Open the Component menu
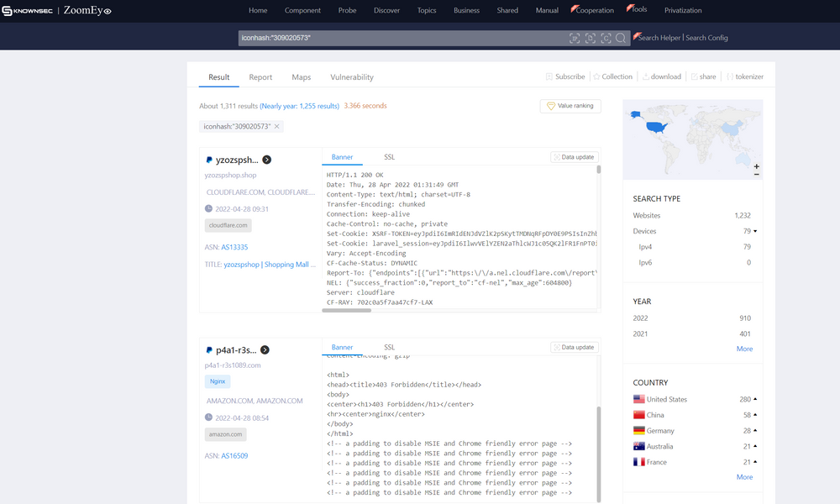840x504 pixels. click(302, 10)
